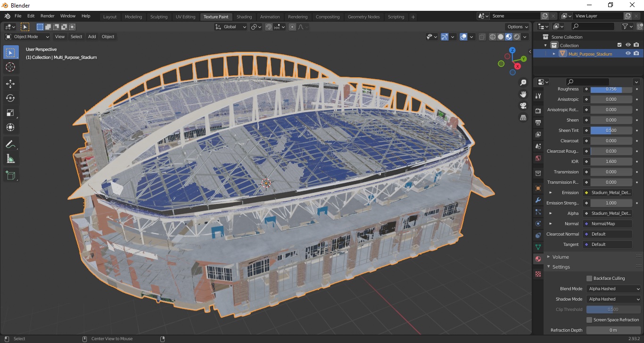Image resolution: width=644 pixels, height=343 pixels.
Task: Switch to Solid viewport shading
Action: pyautogui.click(x=501, y=37)
